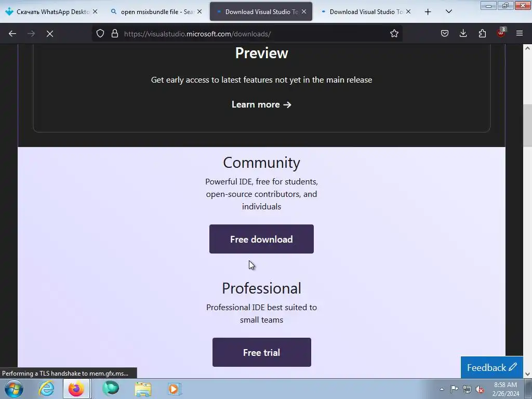The width and height of the screenshot is (532, 399).
Task: Select Firefox in the taskbar
Action: pos(77,389)
